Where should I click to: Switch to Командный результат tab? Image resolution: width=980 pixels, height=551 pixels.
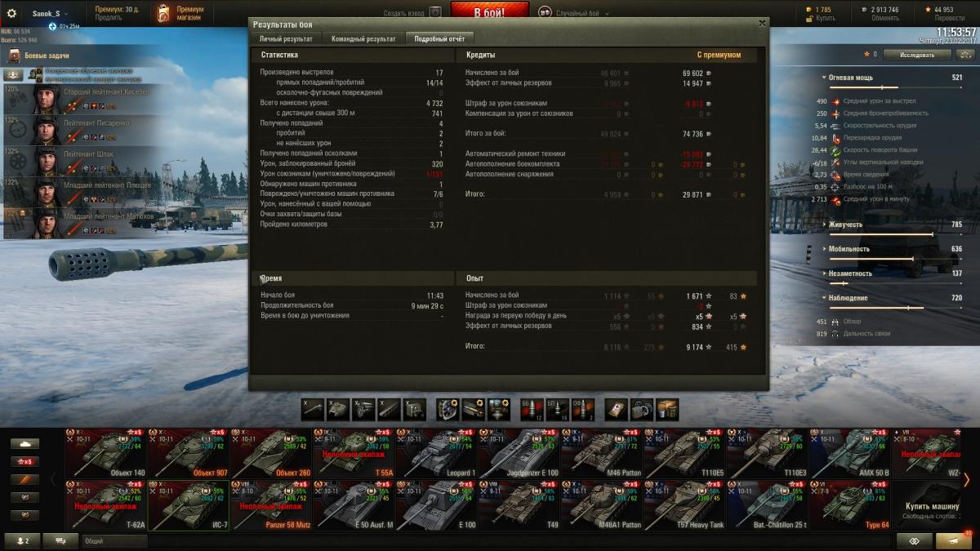pos(363,38)
